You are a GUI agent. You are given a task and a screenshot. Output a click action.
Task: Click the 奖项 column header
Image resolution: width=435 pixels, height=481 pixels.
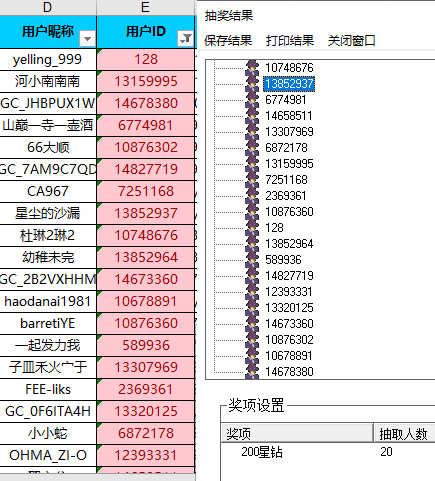297,433
